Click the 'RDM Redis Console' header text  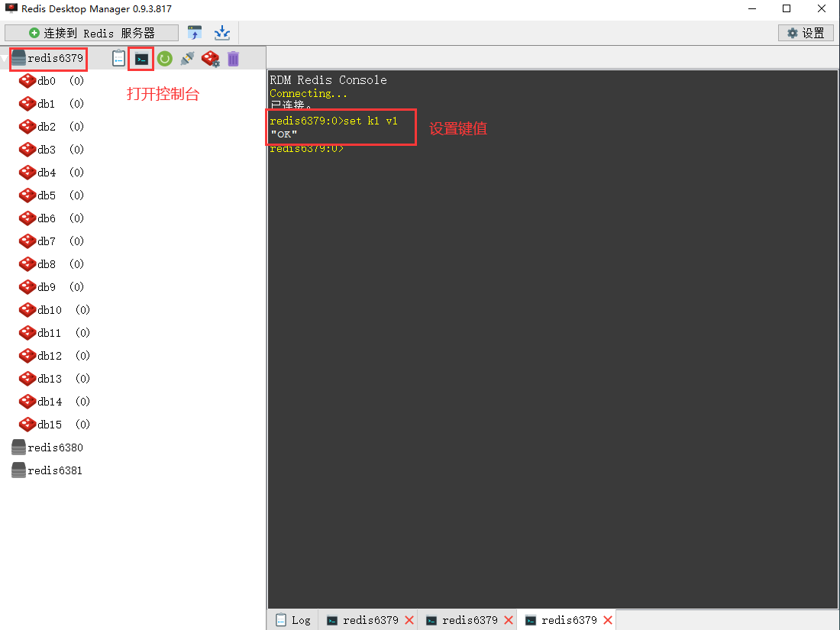point(328,80)
